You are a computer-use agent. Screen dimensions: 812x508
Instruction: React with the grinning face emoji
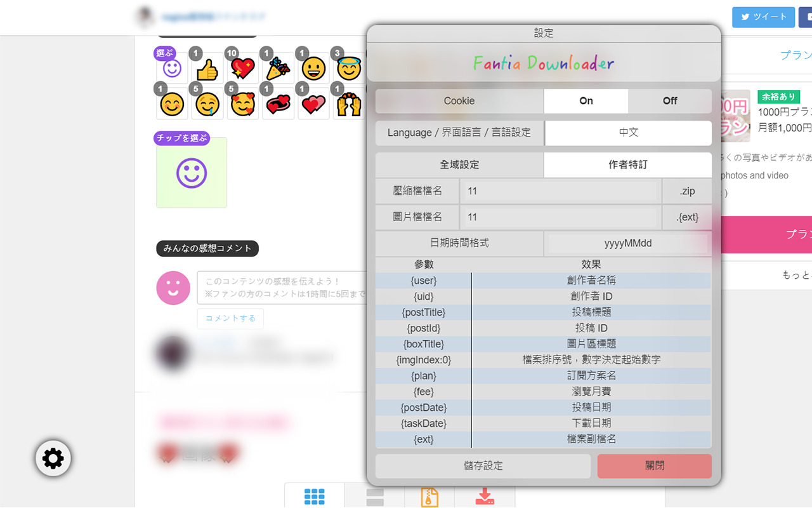coord(314,68)
